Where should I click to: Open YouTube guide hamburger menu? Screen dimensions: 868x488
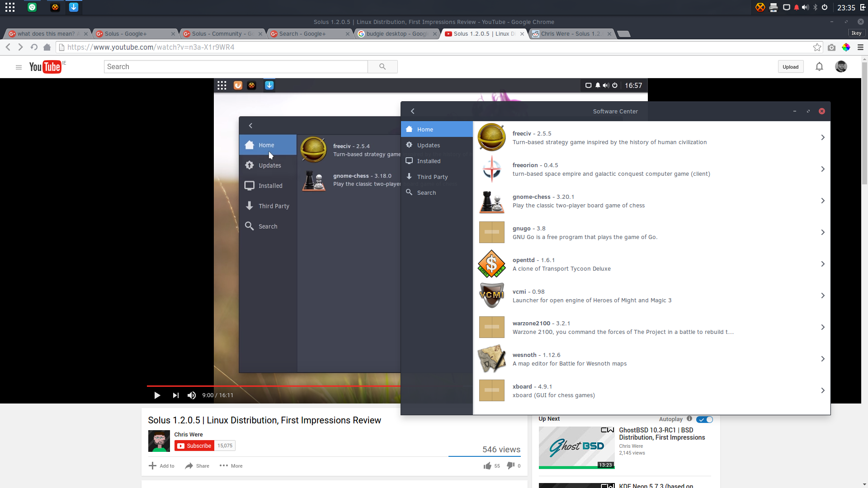point(19,67)
